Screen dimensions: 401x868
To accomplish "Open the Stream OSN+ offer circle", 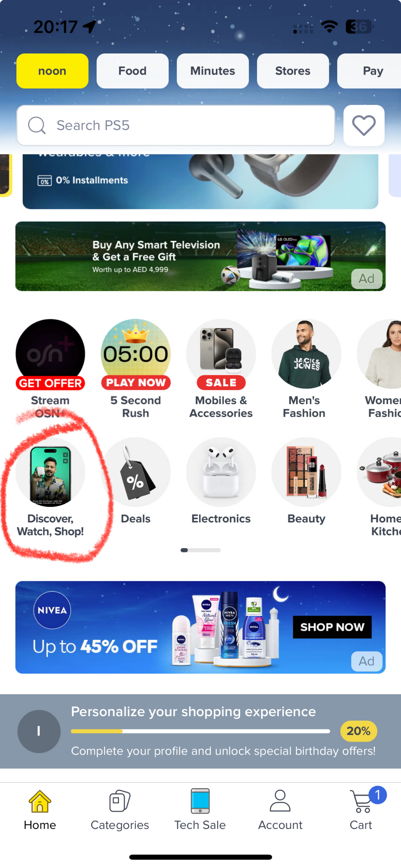I will tap(50, 355).
